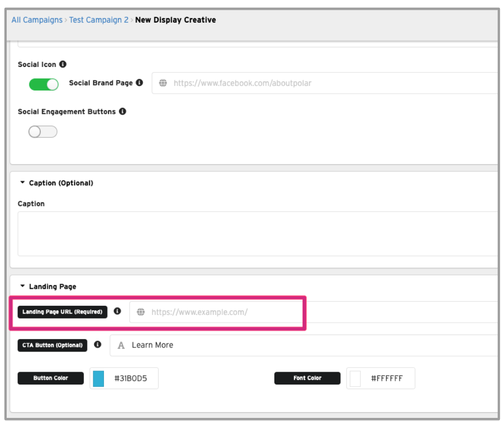Turn off the Social Icon toggle
Image resolution: width=504 pixels, height=421 pixels.
[x=44, y=84]
